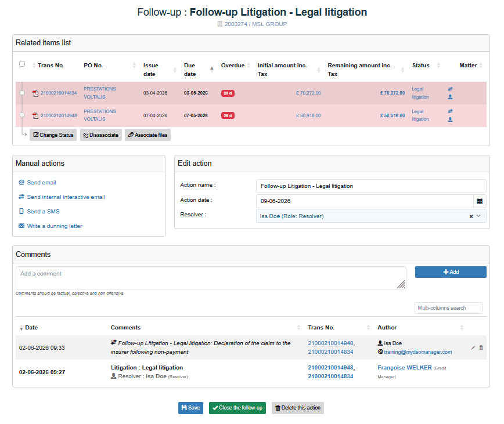This screenshot has height=424, width=504.
Task: Check the box for transaction 21000210014948
Action: (22, 115)
